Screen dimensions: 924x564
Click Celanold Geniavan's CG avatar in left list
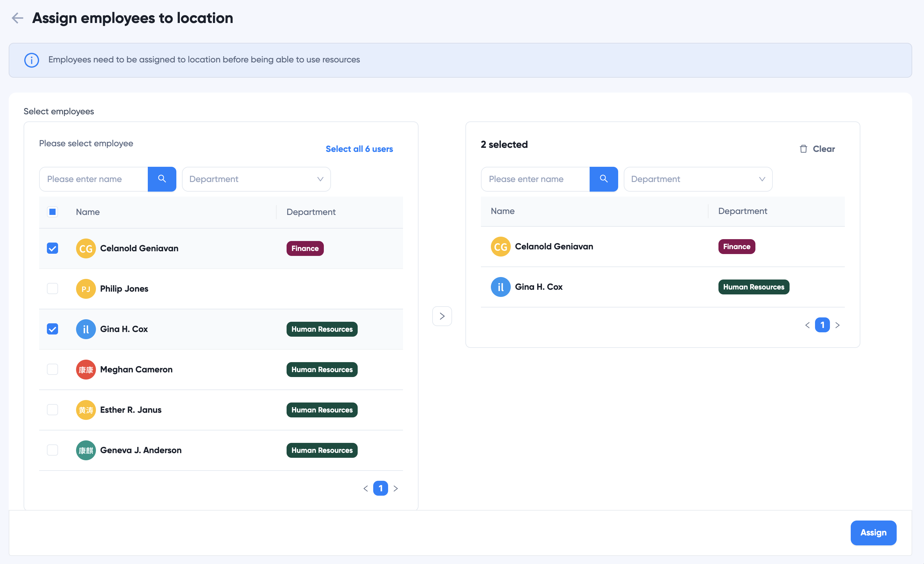(86, 248)
